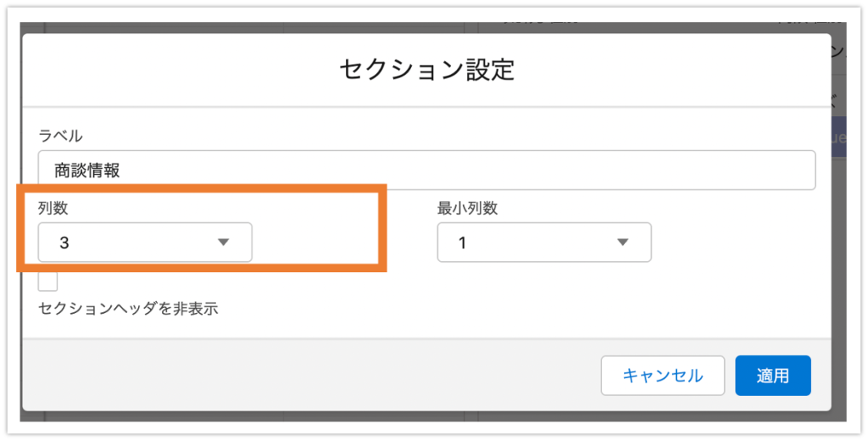
Task: Select the value 3 shown in 列数
Action: pos(64,243)
